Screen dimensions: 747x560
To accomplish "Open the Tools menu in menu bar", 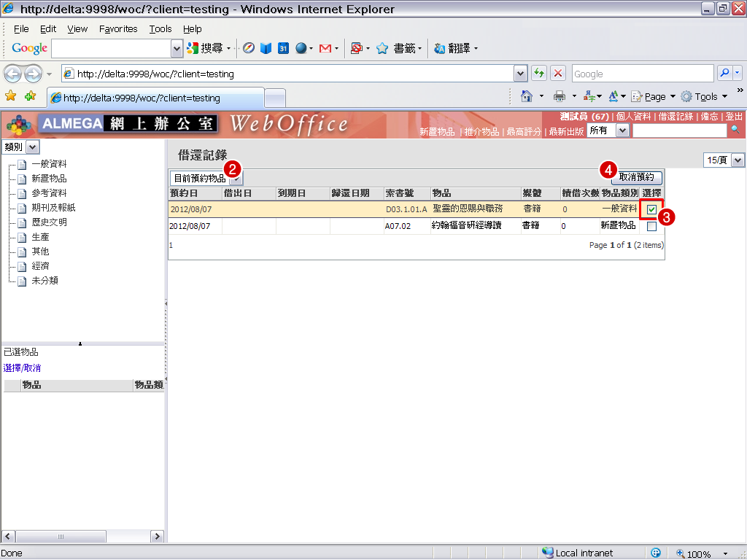I will [160, 29].
